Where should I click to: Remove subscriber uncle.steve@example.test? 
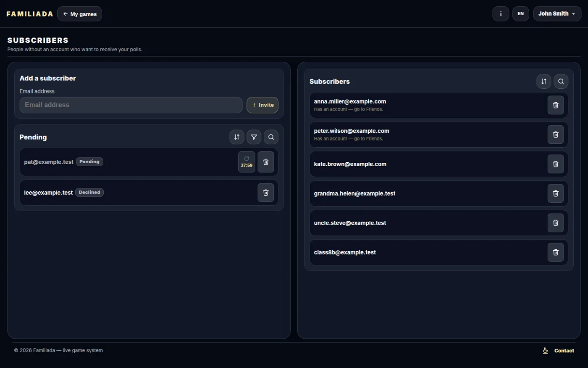(x=556, y=223)
